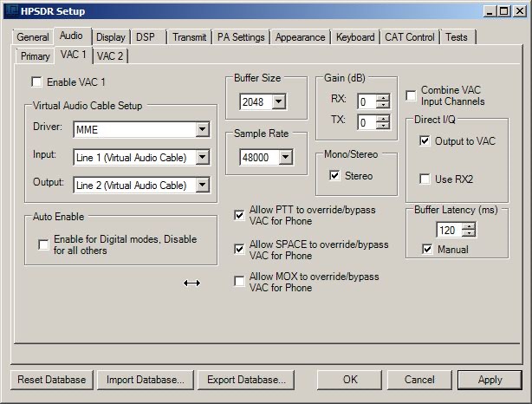Increase the TX gain spinner value

point(383,119)
